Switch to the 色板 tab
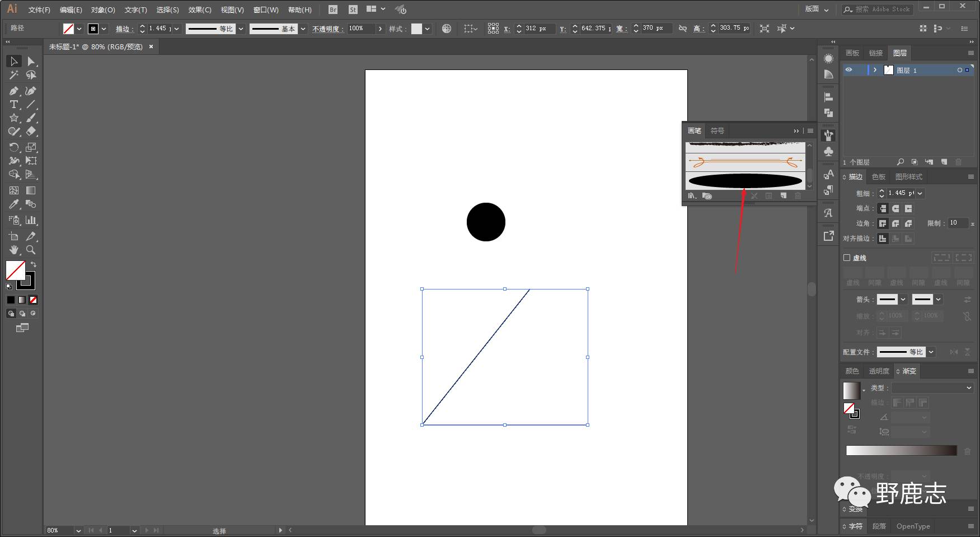980x537 pixels. [879, 176]
